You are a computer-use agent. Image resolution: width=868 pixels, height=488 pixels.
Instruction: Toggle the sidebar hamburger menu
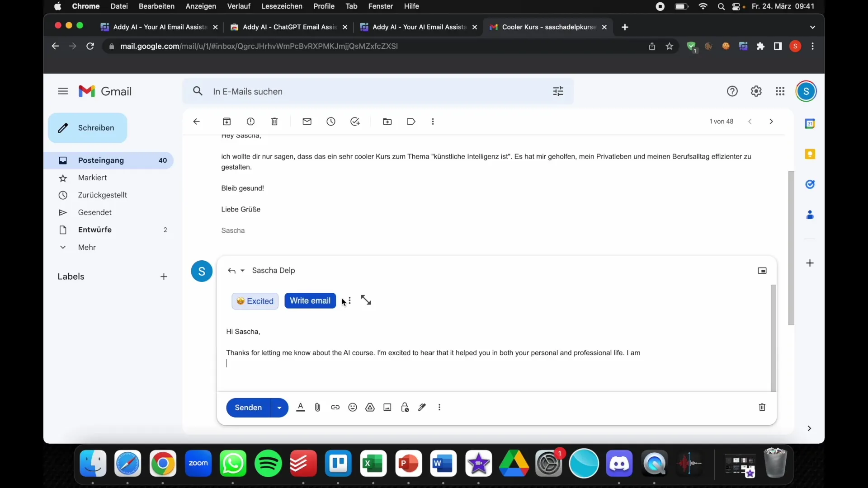[63, 91]
